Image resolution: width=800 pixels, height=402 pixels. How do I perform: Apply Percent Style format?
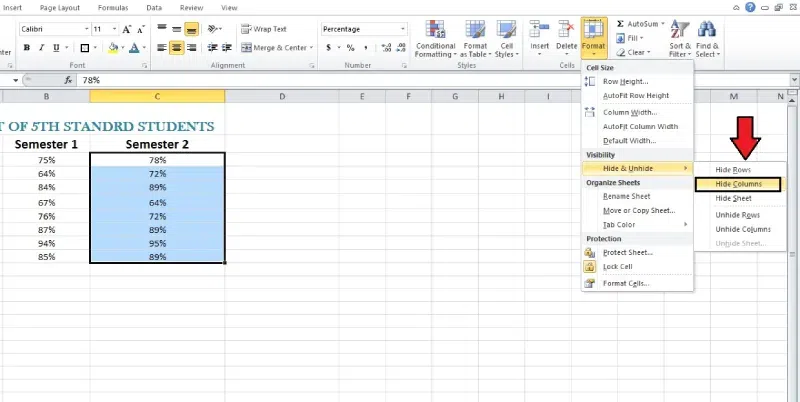point(351,47)
